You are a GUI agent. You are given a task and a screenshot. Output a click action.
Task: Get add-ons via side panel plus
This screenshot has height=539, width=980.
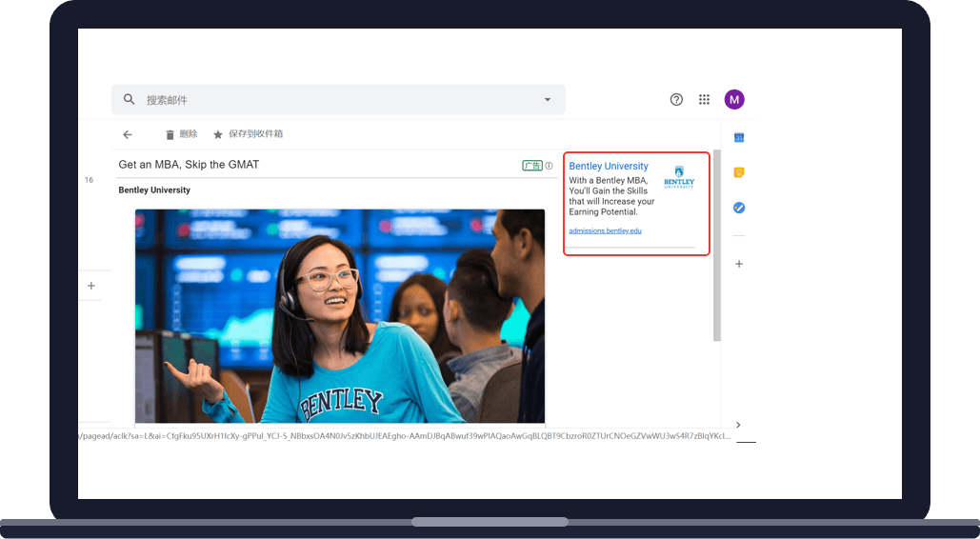click(x=739, y=264)
